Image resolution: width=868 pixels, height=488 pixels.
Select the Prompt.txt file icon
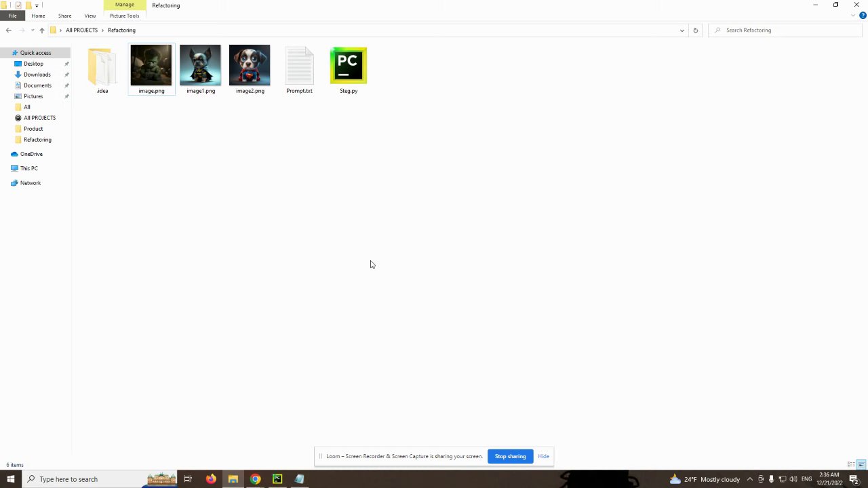[299, 66]
